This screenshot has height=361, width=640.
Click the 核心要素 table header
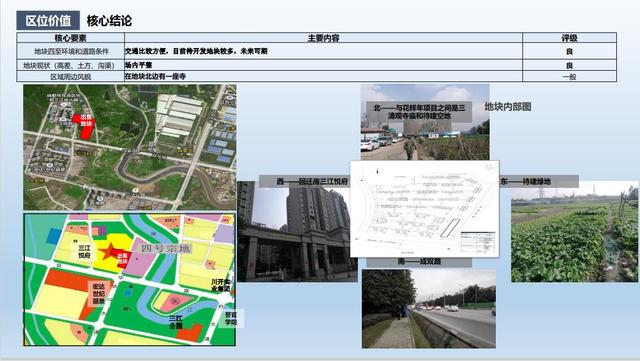click(x=71, y=38)
